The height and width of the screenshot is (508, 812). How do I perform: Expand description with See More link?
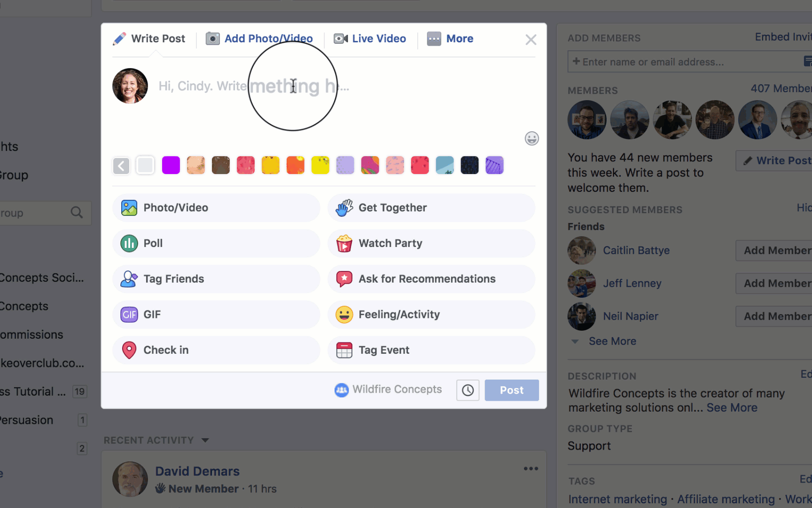(x=732, y=408)
